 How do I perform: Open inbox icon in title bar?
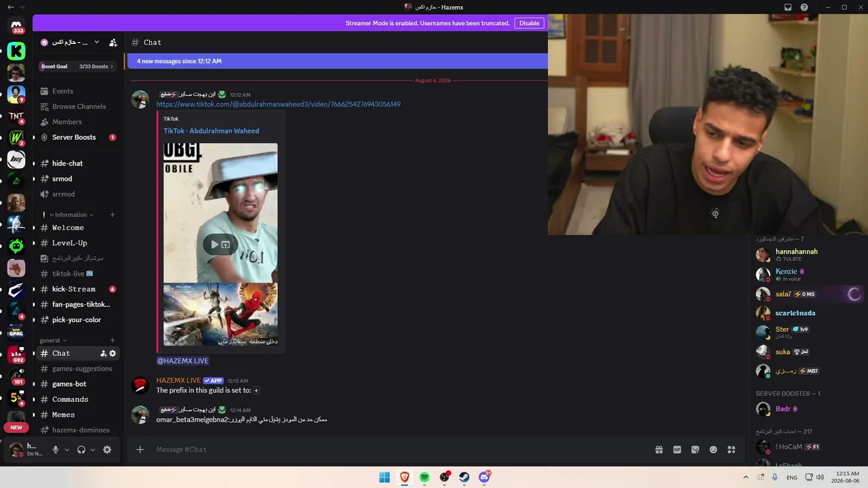788,7
